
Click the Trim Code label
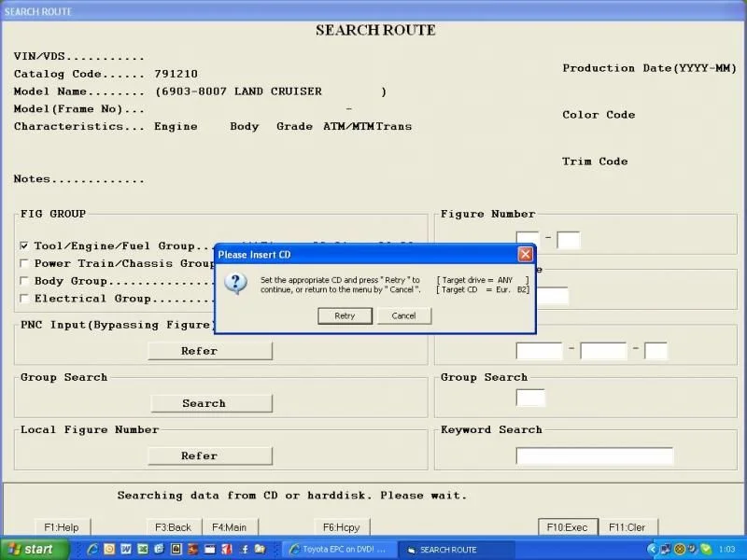coord(595,161)
